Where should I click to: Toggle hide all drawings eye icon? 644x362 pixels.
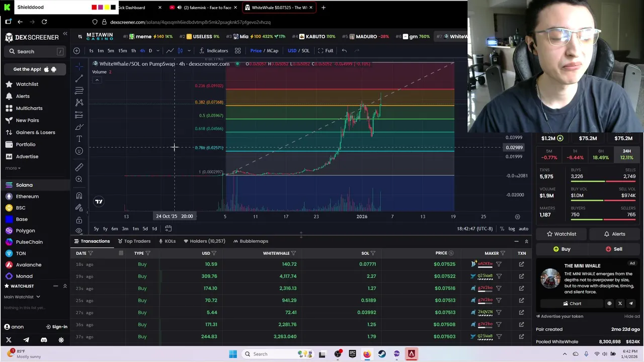click(79, 230)
